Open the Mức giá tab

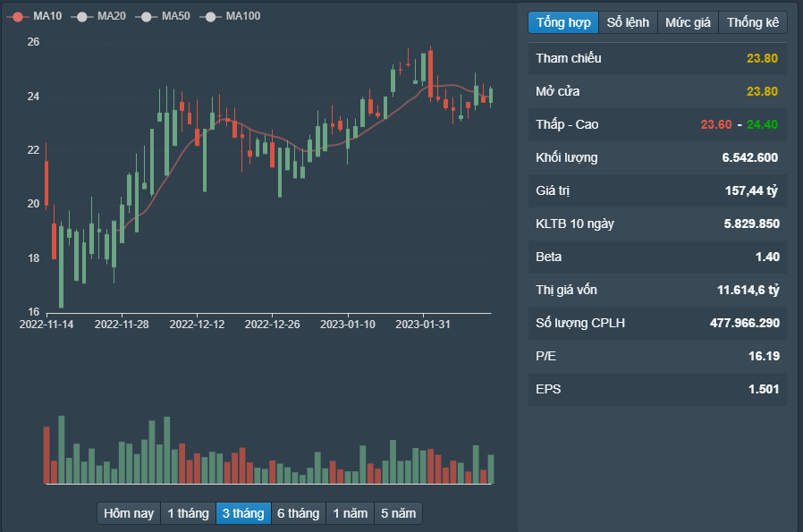click(688, 22)
